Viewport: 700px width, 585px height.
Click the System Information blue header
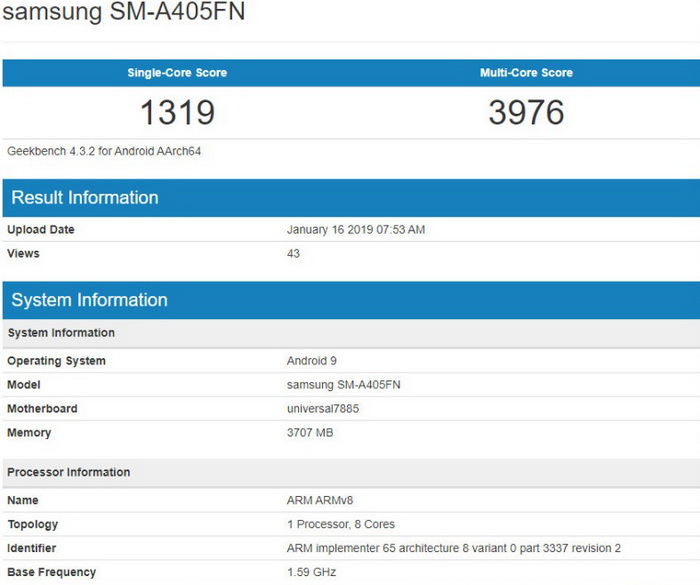(351, 300)
